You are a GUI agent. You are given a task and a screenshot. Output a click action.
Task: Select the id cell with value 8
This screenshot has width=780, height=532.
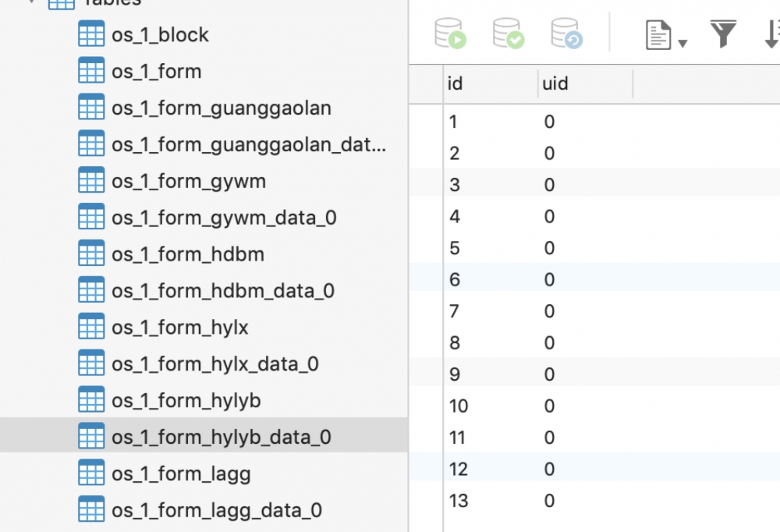491,343
